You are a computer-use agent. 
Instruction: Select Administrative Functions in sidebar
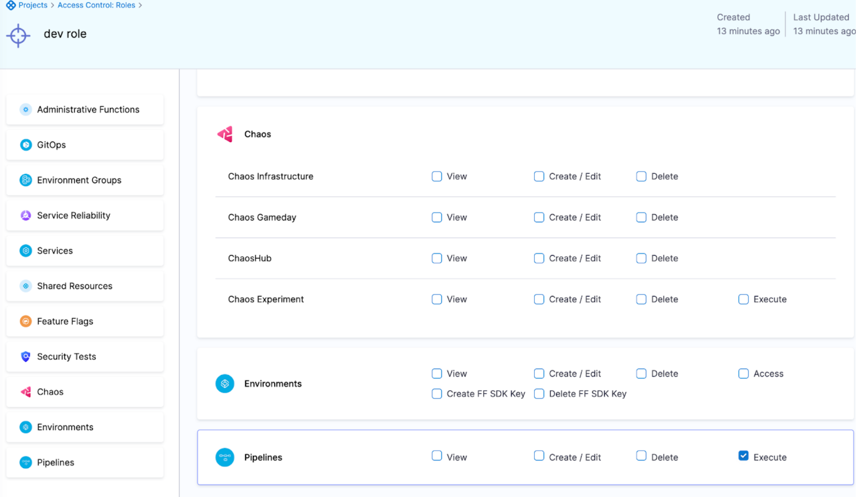pyautogui.click(x=88, y=110)
